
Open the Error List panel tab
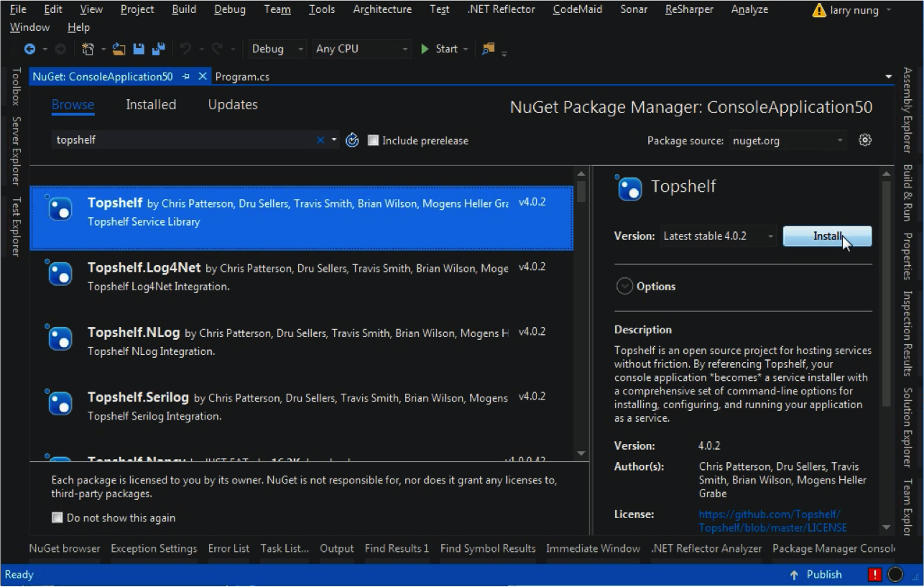(228, 548)
